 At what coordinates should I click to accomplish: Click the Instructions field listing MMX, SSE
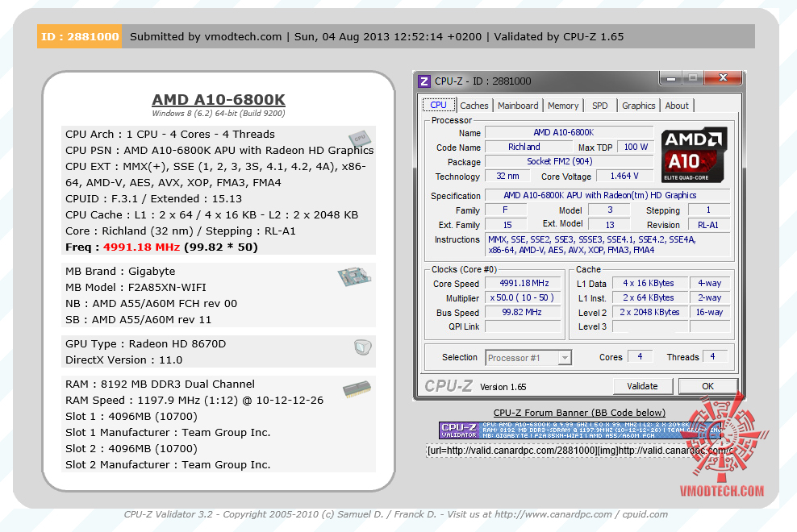[x=607, y=244]
